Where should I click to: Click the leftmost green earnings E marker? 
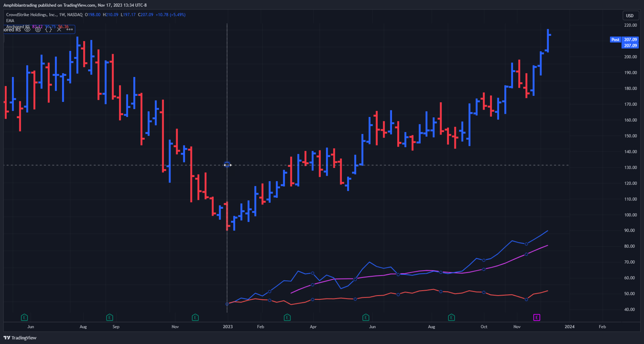coord(24,318)
